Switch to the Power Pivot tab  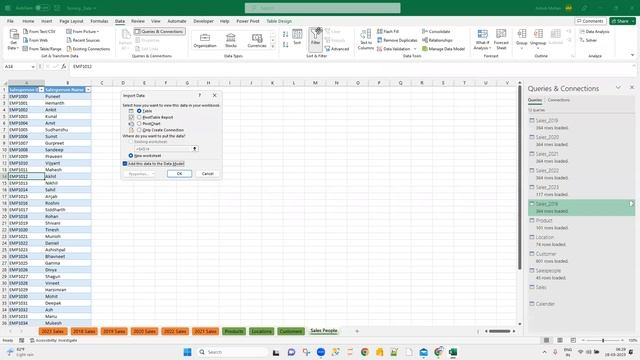coord(248,21)
